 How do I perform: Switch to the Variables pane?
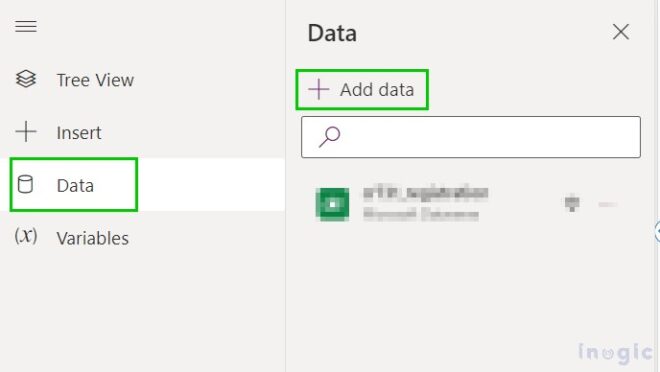[x=93, y=239]
